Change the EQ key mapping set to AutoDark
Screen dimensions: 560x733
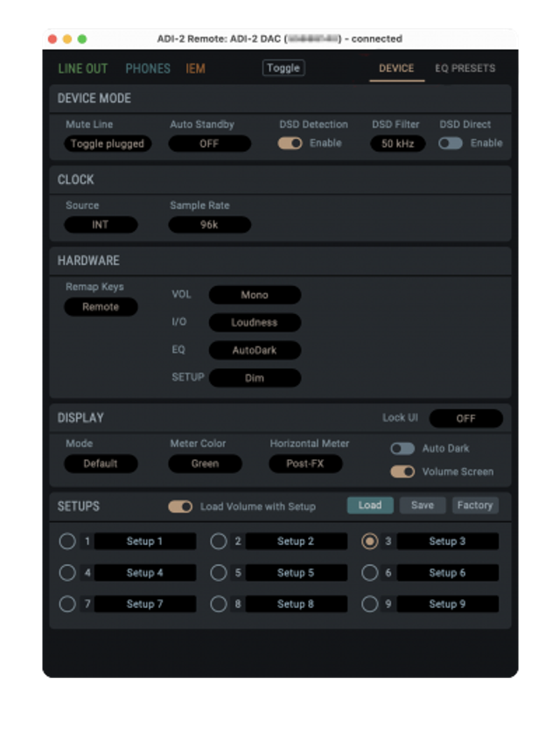(x=255, y=350)
